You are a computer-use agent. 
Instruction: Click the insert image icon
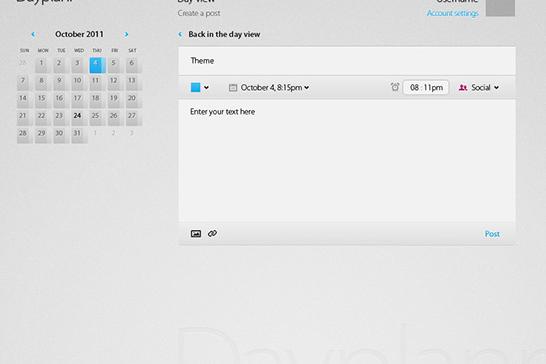(196, 234)
